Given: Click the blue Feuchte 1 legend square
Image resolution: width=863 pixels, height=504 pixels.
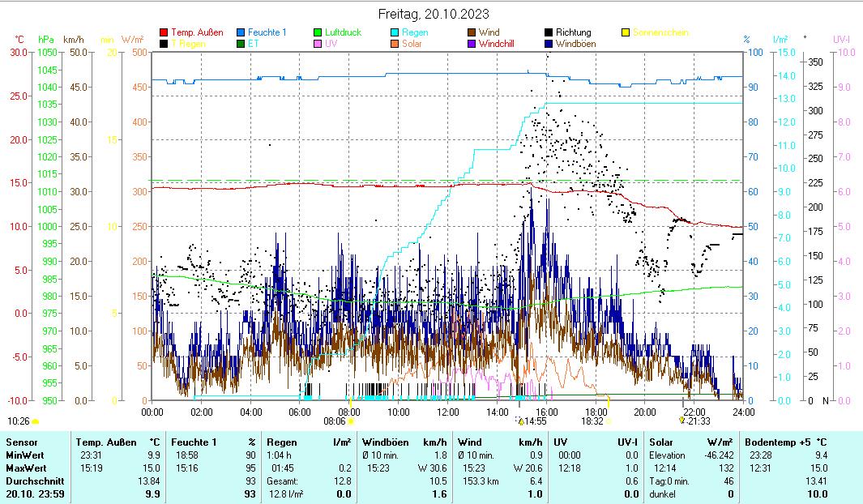Looking at the screenshot, I should [x=241, y=33].
